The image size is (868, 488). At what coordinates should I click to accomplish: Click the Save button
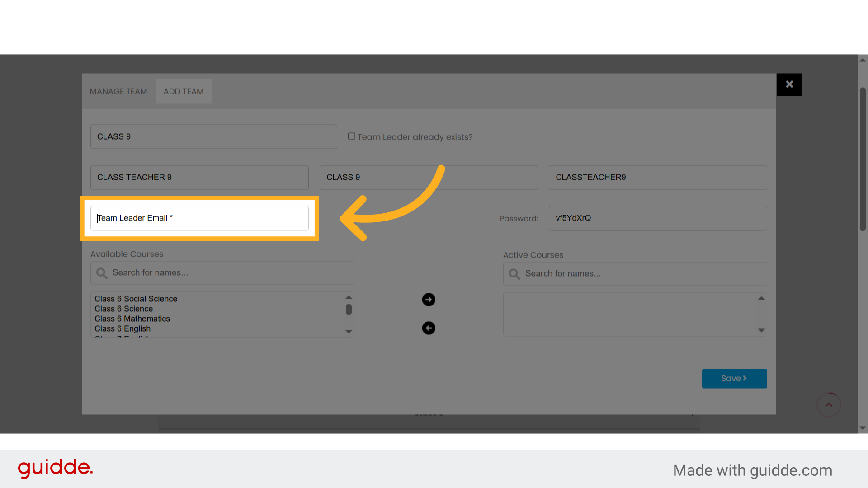tap(734, 378)
